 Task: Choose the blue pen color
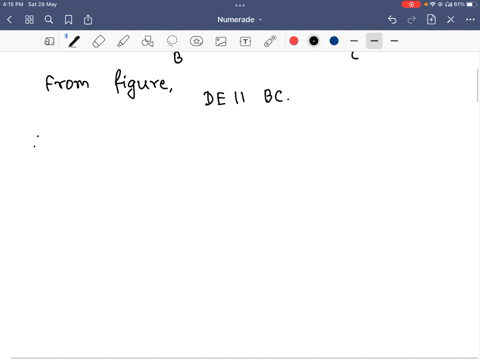point(334,41)
